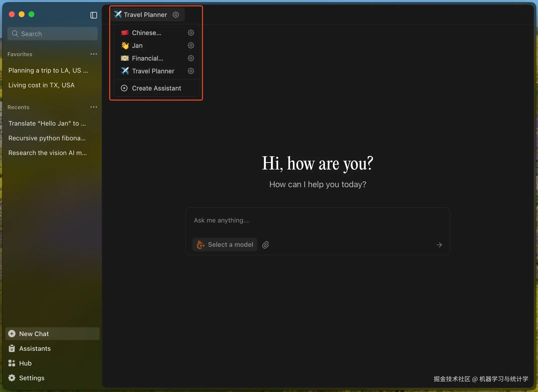The height and width of the screenshot is (392, 538).
Task: Attach a file with the paperclip icon
Action: pyautogui.click(x=266, y=245)
